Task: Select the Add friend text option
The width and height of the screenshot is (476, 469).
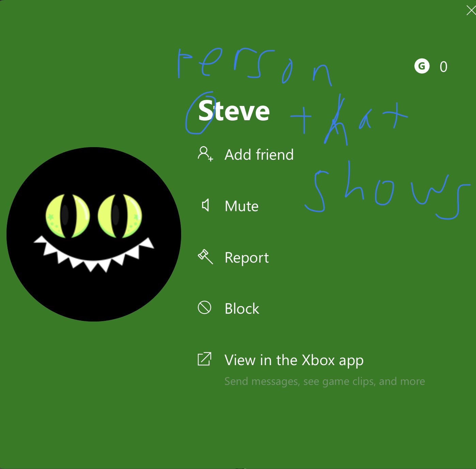Action: click(x=259, y=155)
